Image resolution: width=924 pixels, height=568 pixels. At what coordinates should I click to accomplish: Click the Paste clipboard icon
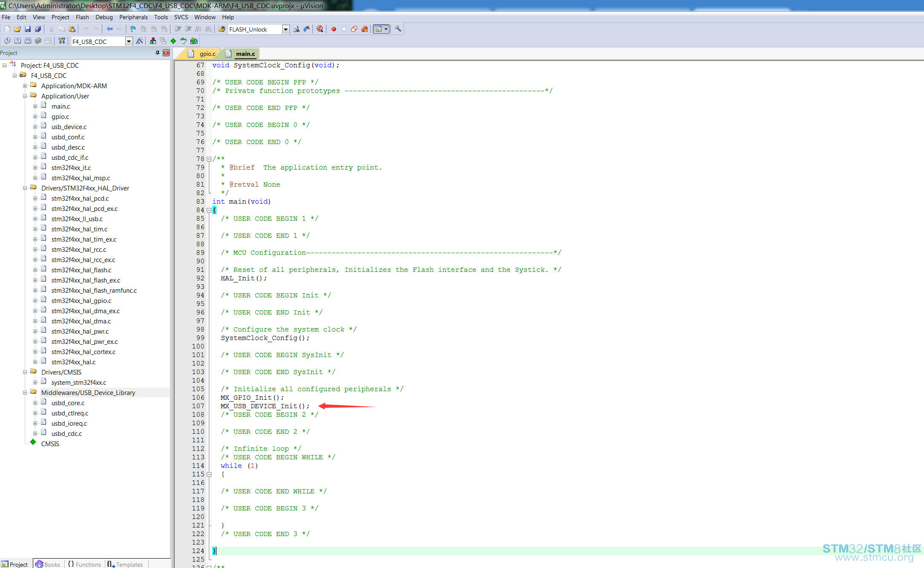pos(72,29)
